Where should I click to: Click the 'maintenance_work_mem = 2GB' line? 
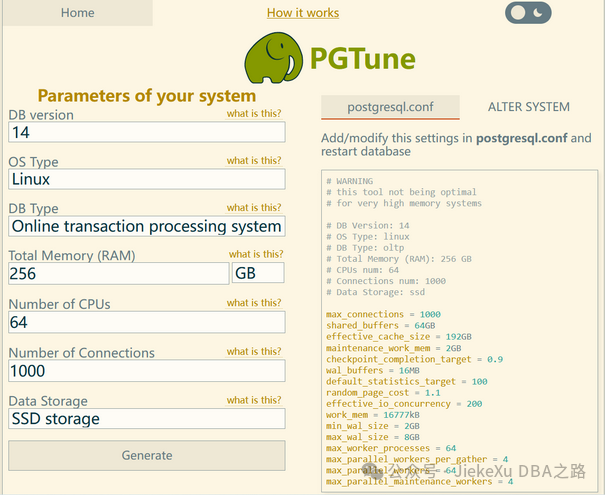(x=394, y=348)
